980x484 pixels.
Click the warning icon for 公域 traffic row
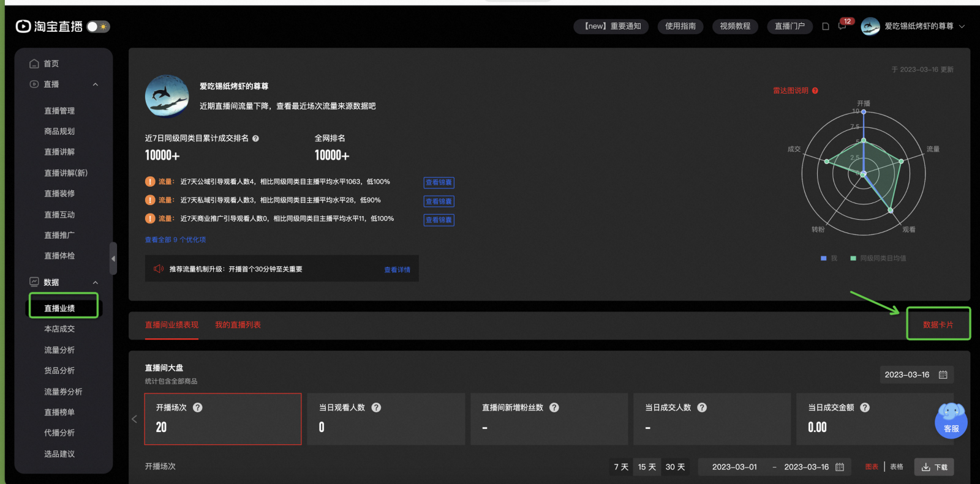(150, 182)
